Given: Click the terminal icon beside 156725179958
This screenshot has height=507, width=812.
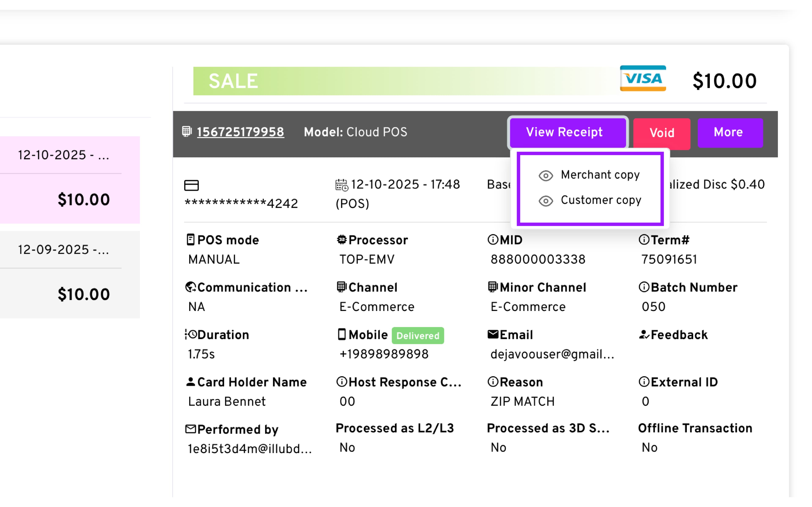Looking at the screenshot, I should tap(187, 131).
